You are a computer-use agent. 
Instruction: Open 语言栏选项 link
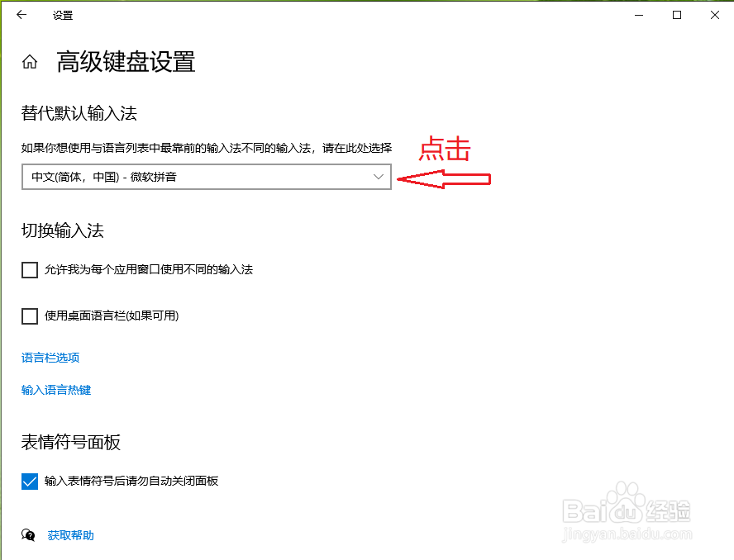point(50,358)
